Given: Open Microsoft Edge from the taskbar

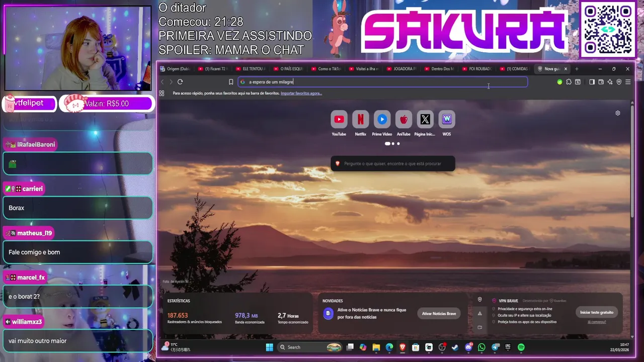Looking at the screenshot, I should coord(389,347).
